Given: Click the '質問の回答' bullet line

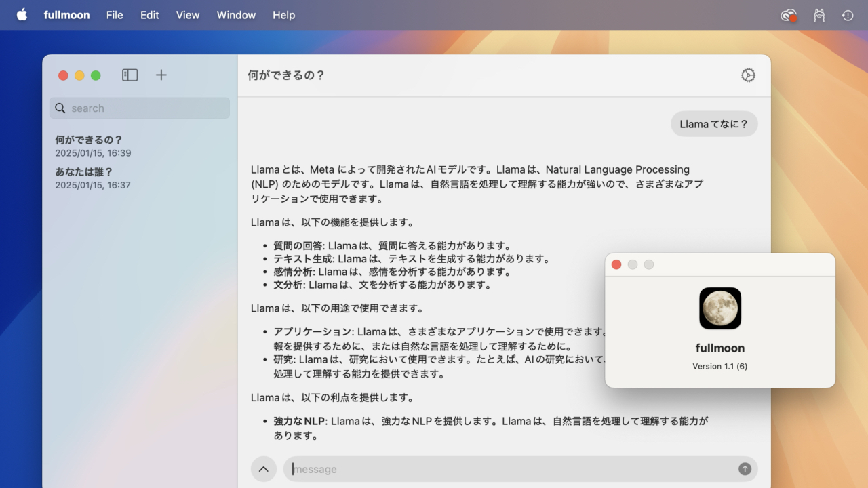Looking at the screenshot, I should [x=392, y=246].
